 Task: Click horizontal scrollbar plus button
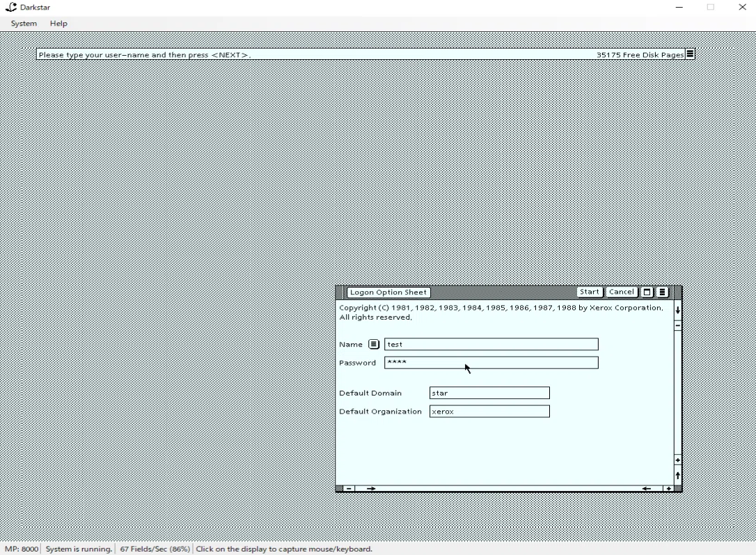669,488
